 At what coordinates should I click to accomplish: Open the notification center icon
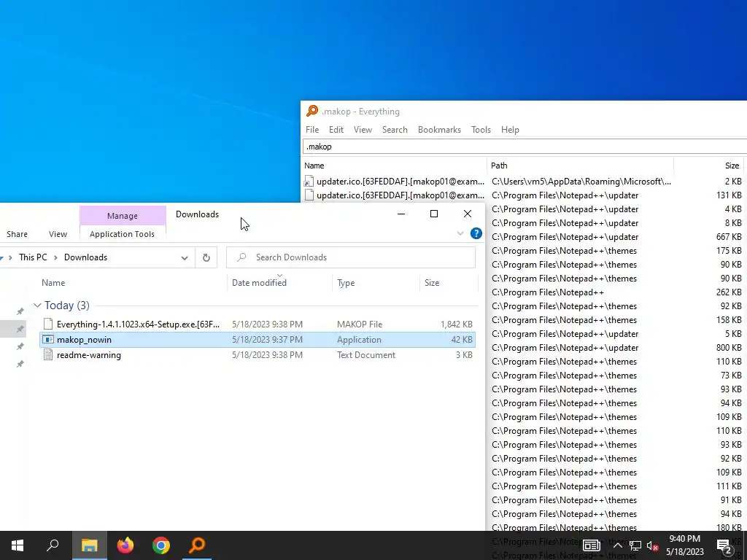click(724, 545)
